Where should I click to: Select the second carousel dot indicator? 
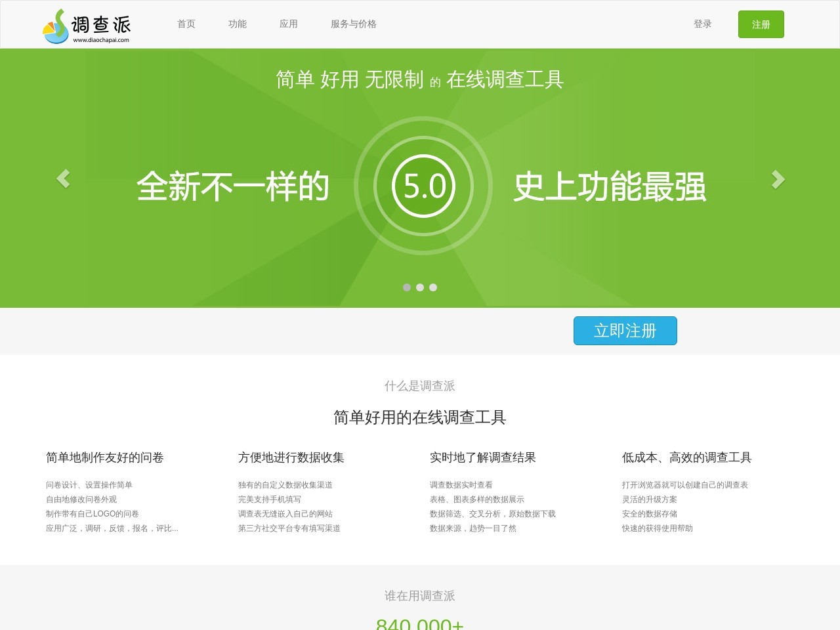[420, 287]
